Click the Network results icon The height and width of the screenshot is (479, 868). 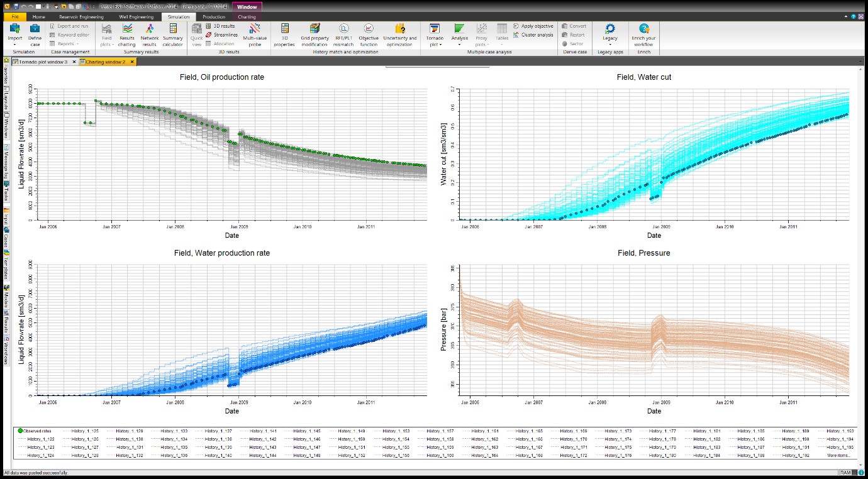point(150,33)
